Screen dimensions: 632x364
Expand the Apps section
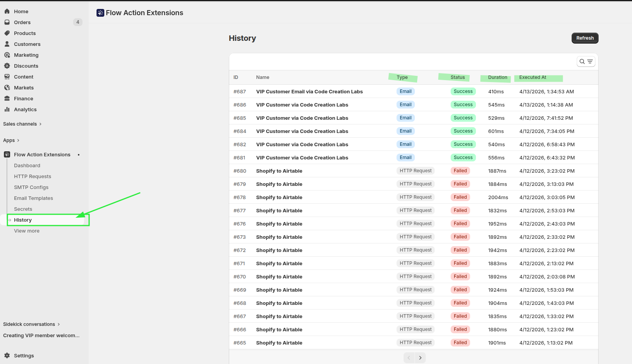[x=11, y=140]
